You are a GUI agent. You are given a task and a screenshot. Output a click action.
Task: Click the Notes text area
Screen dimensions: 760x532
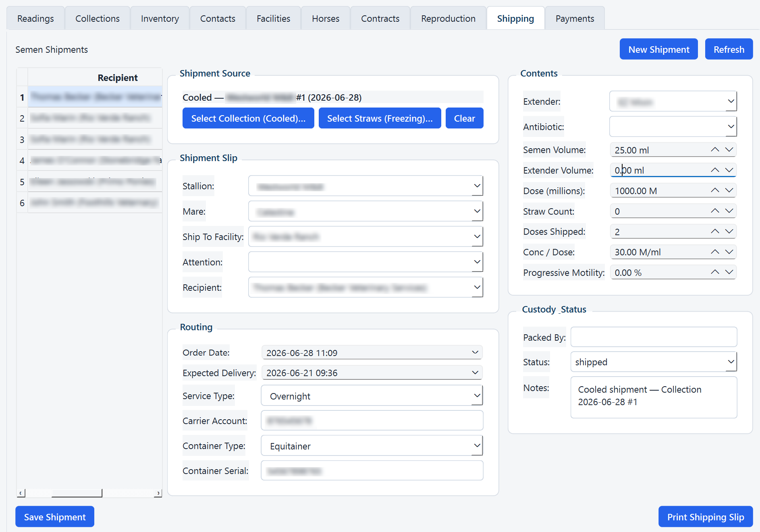click(654, 397)
